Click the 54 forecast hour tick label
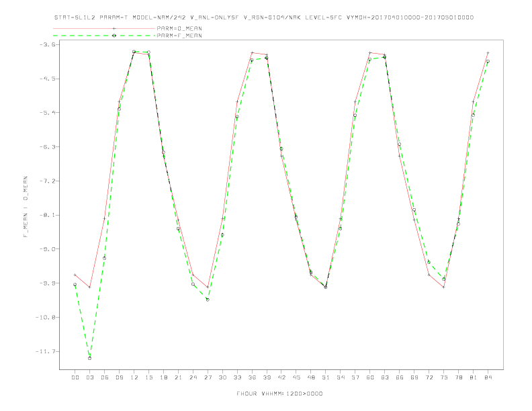Viewport: 532px width, 411px height. (341, 377)
